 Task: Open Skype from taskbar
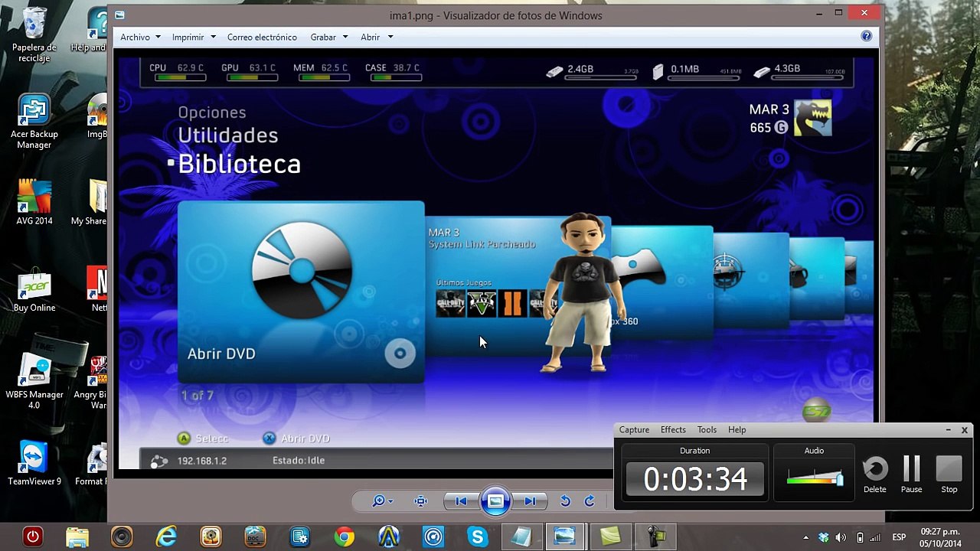[x=478, y=537]
